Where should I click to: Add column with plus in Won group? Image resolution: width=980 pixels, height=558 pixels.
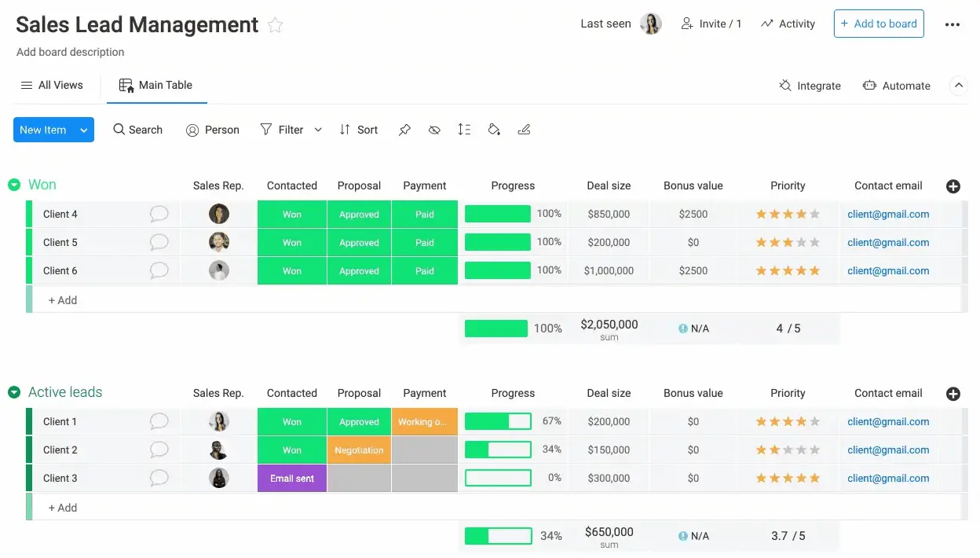pyautogui.click(x=953, y=186)
